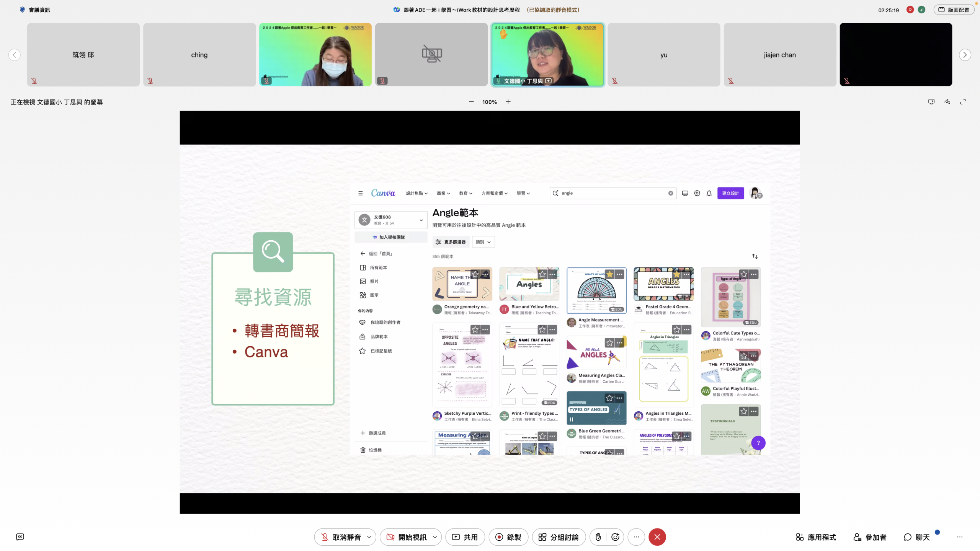This screenshot has height=551, width=980.
Task: Expand audio options arrow beside 取消靜音
Action: [x=369, y=537]
